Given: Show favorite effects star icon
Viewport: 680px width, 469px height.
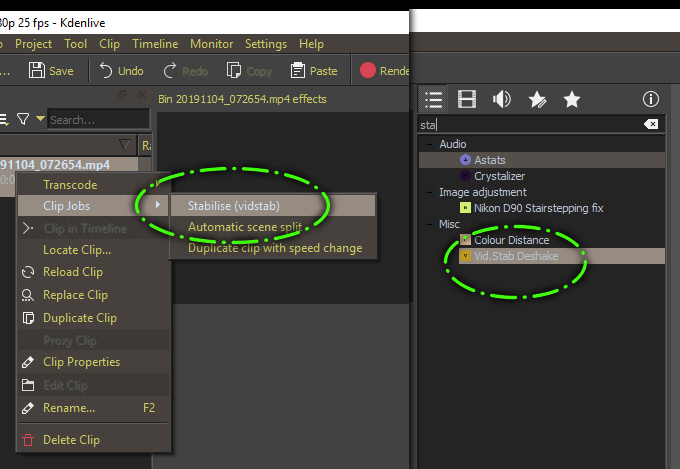Looking at the screenshot, I should [572, 99].
